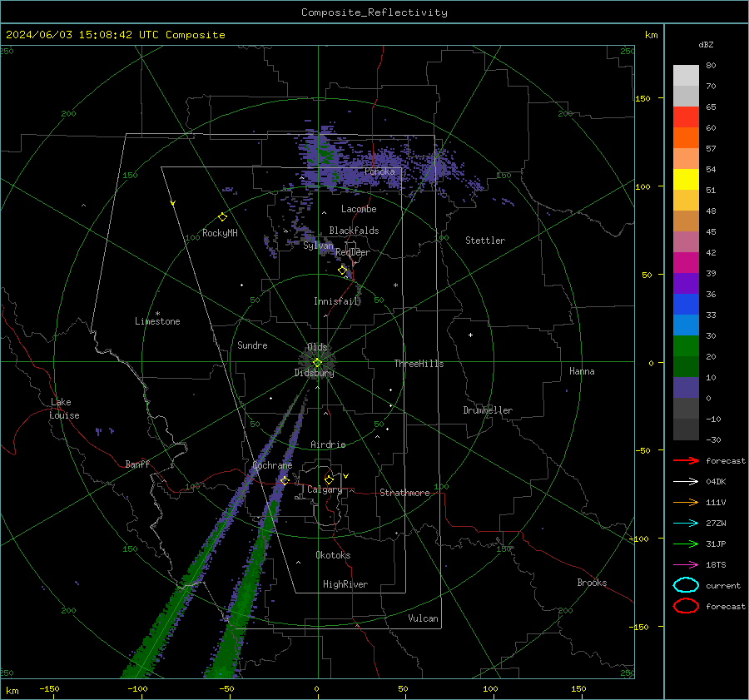Image resolution: width=749 pixels, height=700 pixels.
Task: Pick the light gray 70–80 dBZ swatch
Action: click(x=686, y=76)
